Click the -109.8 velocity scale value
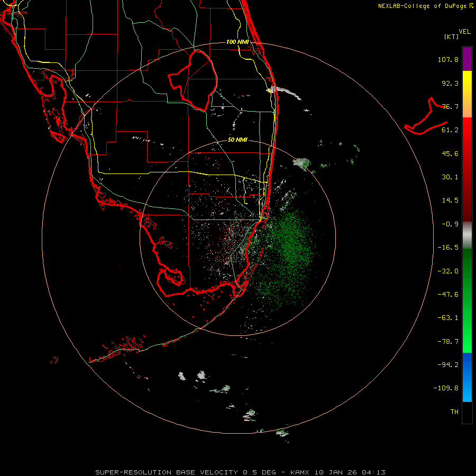The image size is (476, 476). [x=446, y=388]
